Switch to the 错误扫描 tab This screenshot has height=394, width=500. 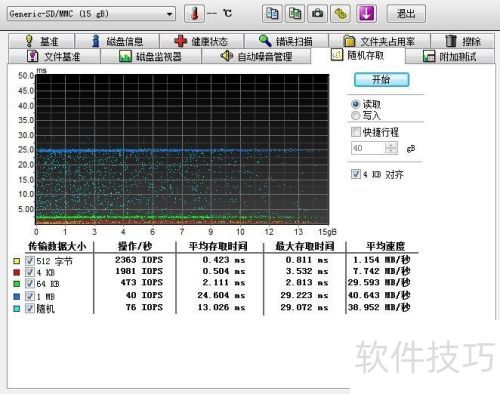[286, 41]
